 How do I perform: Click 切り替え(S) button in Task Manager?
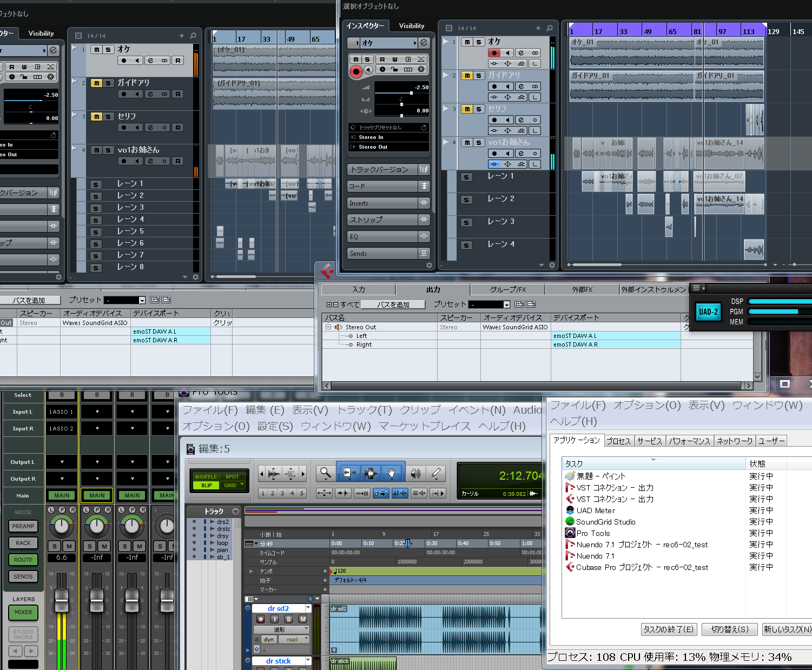click(729, 629)
